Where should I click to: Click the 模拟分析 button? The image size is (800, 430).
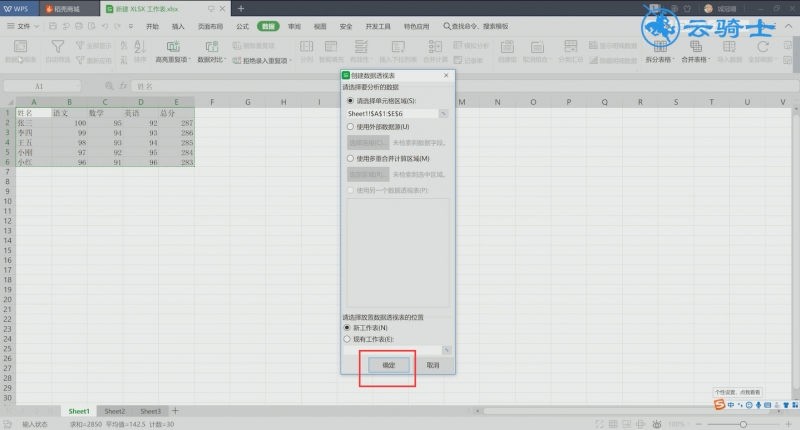471,45
